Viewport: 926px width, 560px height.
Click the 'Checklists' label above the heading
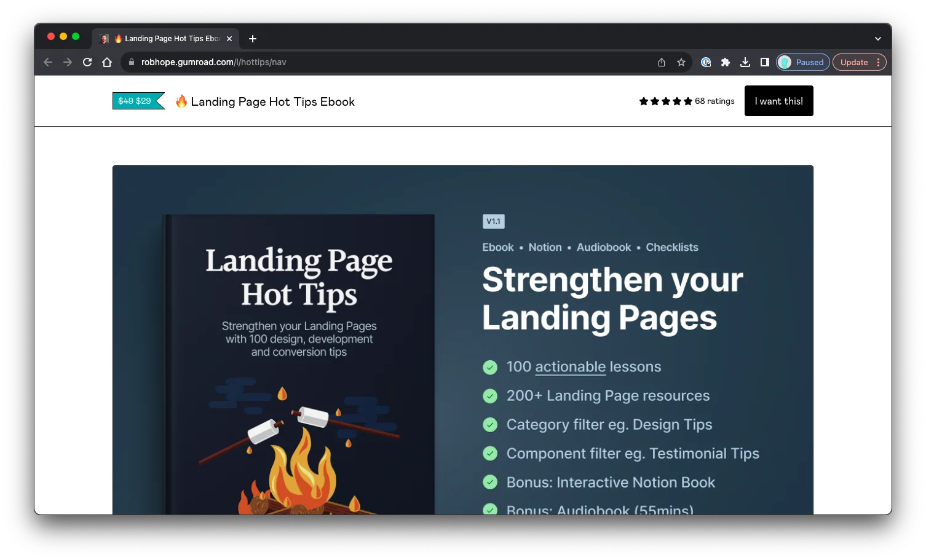pyautogui.click(x=672, y=247)
